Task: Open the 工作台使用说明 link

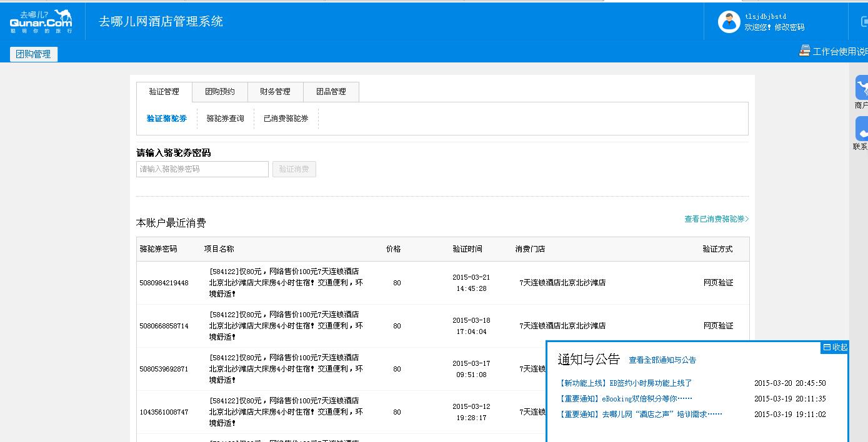Action: (840, 52)
